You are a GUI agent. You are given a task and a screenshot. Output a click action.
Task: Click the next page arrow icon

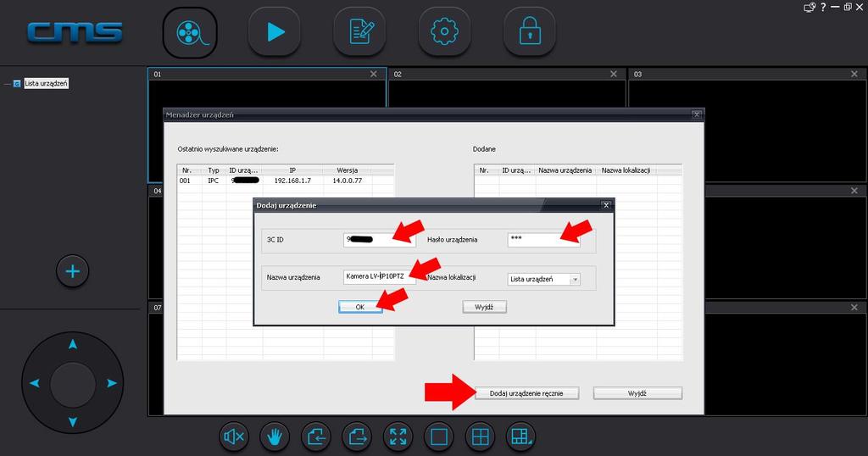click(357, 437)
